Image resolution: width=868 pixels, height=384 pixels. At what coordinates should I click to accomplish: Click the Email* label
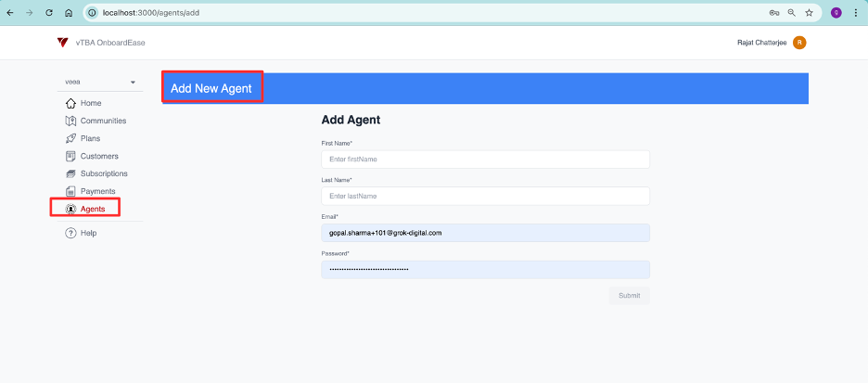point(330,216)
